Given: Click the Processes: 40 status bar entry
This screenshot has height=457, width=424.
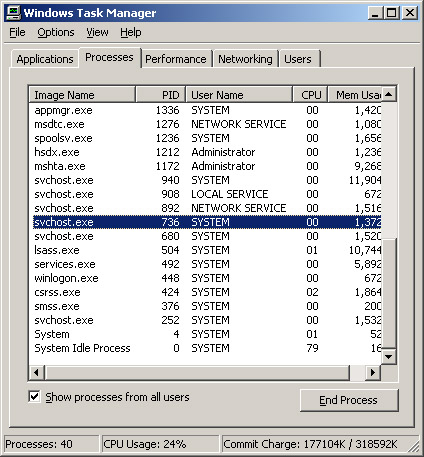Looking at the screenshot, I should [x=51, y=444].
